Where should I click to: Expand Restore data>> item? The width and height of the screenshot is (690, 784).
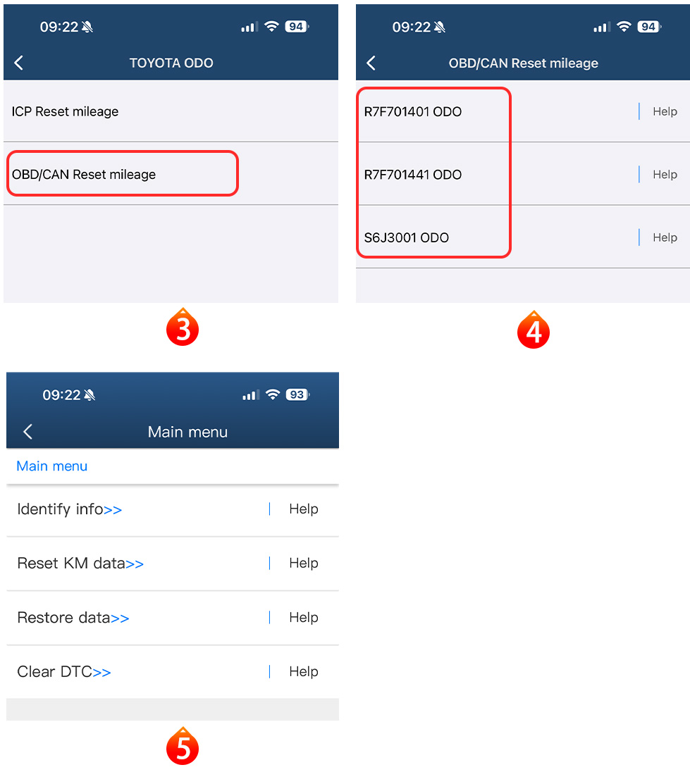click(73, 618)
